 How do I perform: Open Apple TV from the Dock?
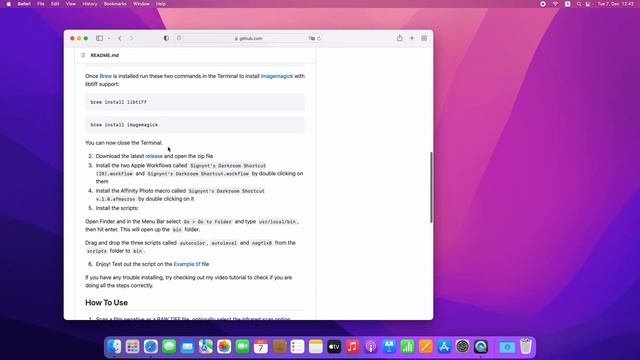(334, 347)
